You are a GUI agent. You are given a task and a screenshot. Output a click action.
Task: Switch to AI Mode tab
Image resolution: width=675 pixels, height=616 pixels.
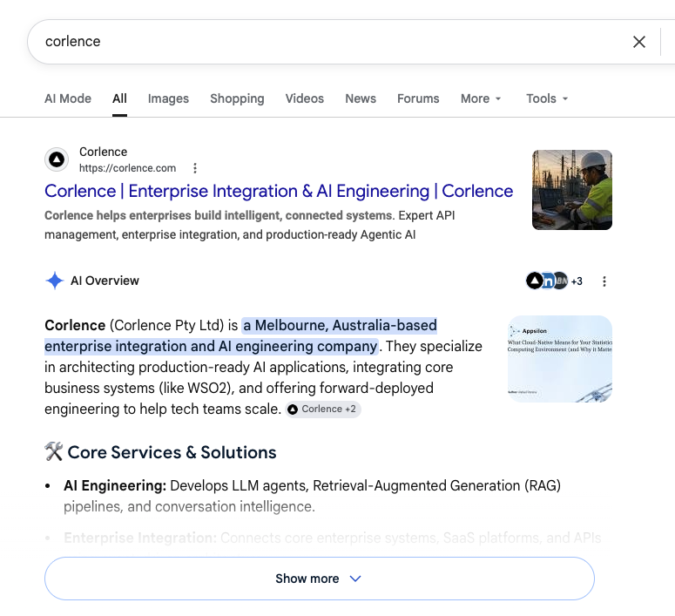(x=68, y=98)
